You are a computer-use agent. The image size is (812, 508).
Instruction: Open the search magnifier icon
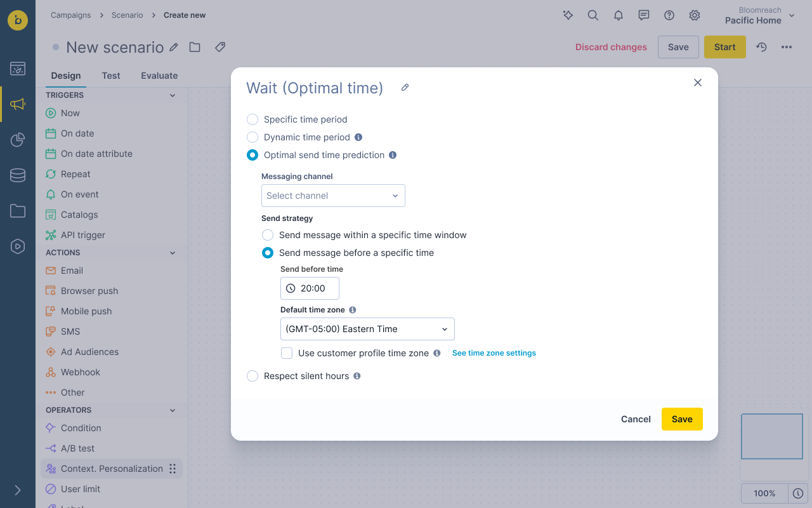pyautogui.click(x=593, y=15)
